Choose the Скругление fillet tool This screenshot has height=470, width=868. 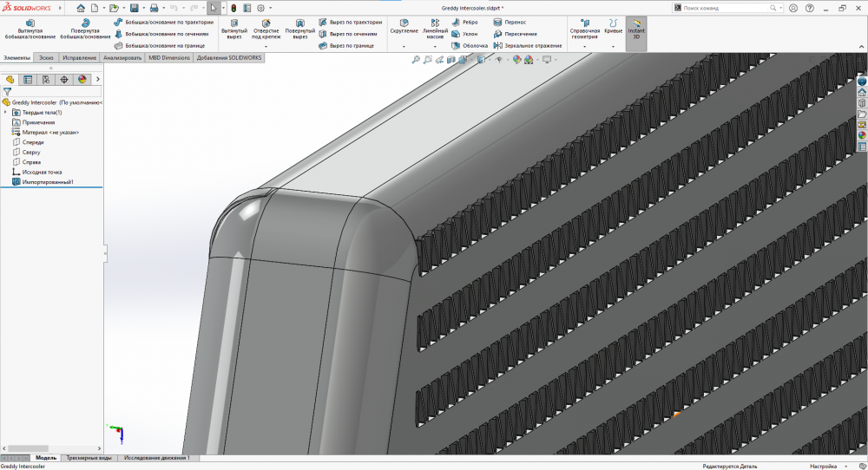pos(404,26)
